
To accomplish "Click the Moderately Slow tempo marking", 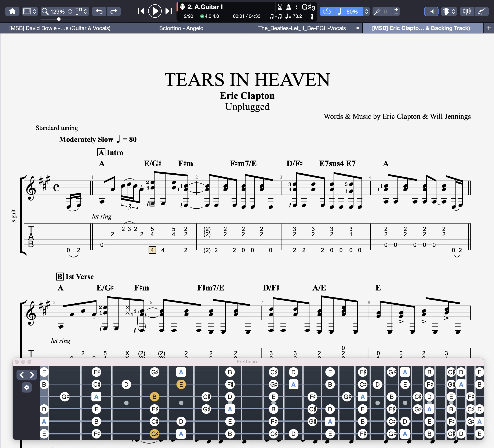I will pos(98,140).
